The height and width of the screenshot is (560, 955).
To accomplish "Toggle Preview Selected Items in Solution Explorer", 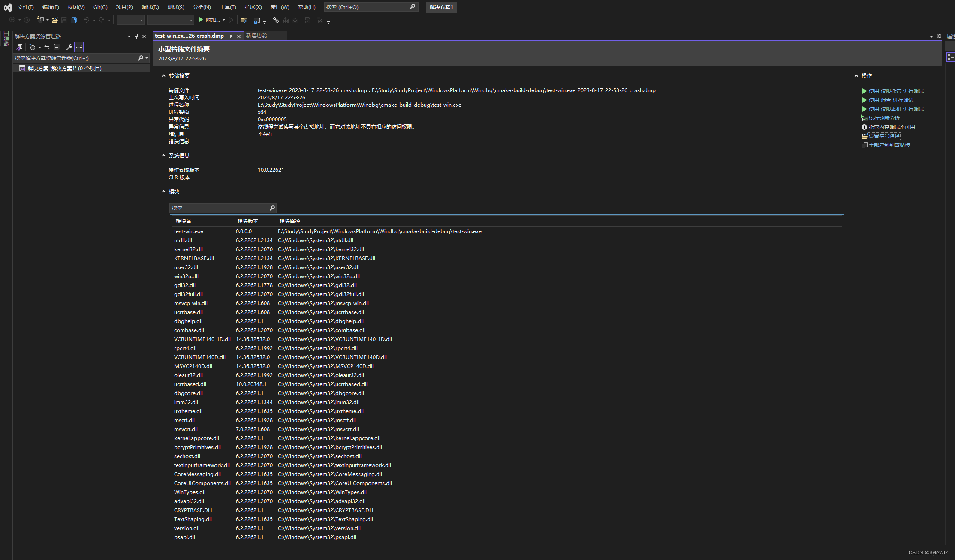I will 79,47.
